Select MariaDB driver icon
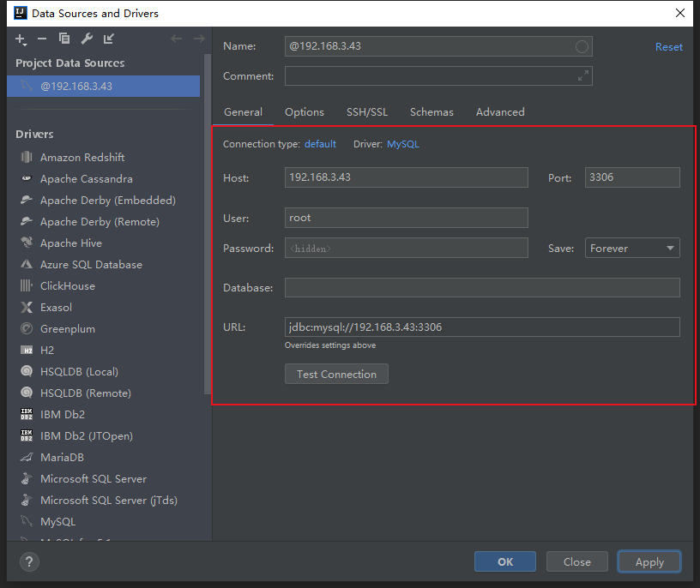Image resolution: width=700 pixels, height=588 pixels. point(27,457)
